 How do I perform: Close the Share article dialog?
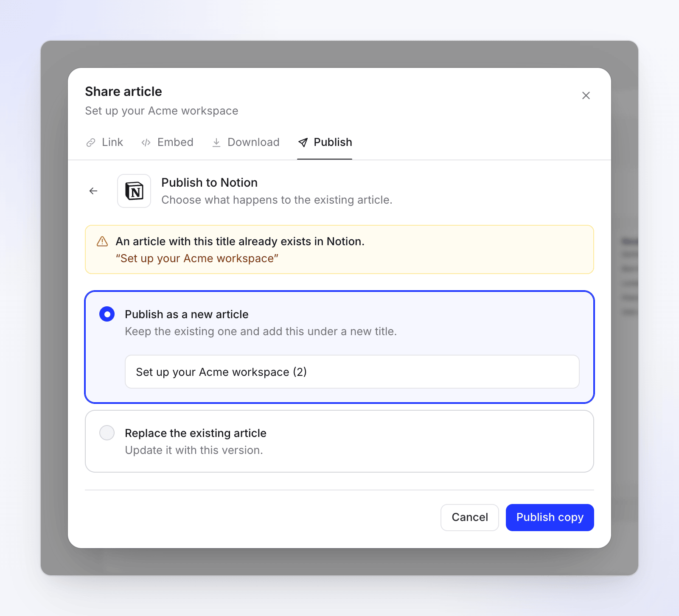tap(586, 95)
